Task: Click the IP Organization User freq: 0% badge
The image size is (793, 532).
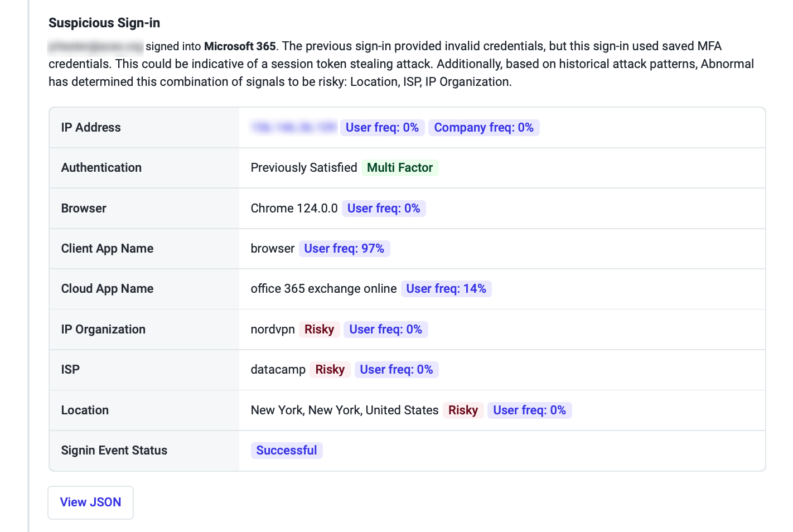Action: coord(385,330)
